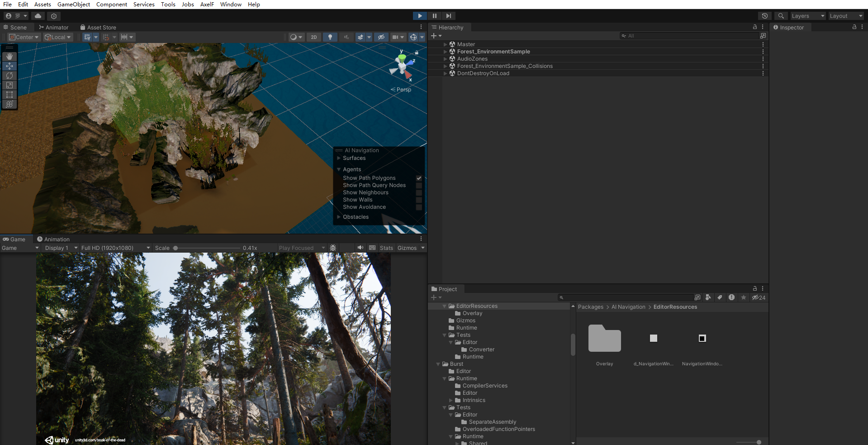Click the Pause button

point(434,16)
